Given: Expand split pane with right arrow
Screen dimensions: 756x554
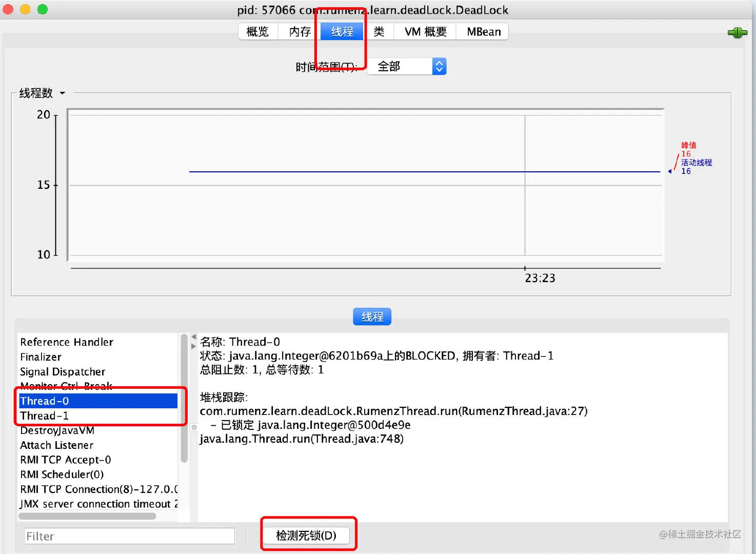Looking at the screenshot, I should coord(194,346).
